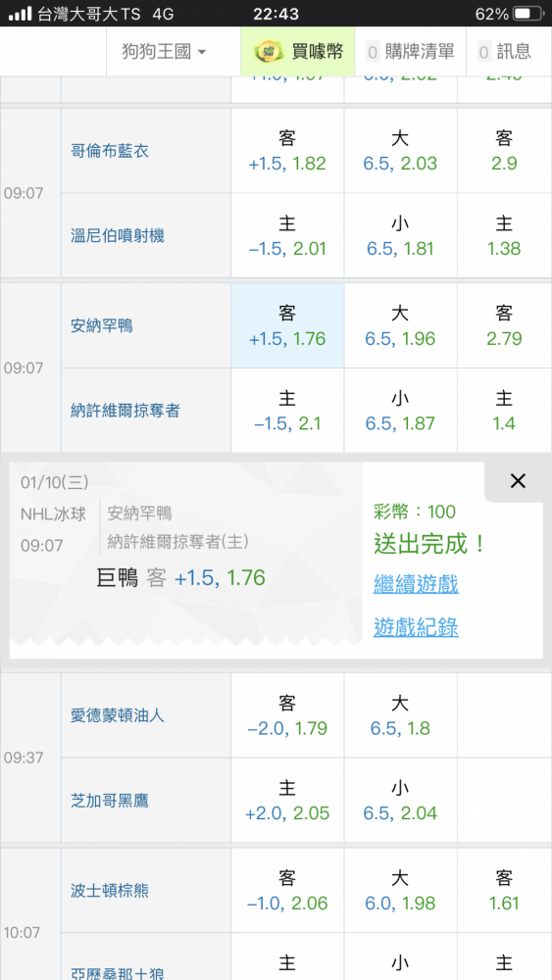The width and height of the screenshot is (552, 980).
Task: Click the 繼續遊戲 link
Action: [416, 584]
